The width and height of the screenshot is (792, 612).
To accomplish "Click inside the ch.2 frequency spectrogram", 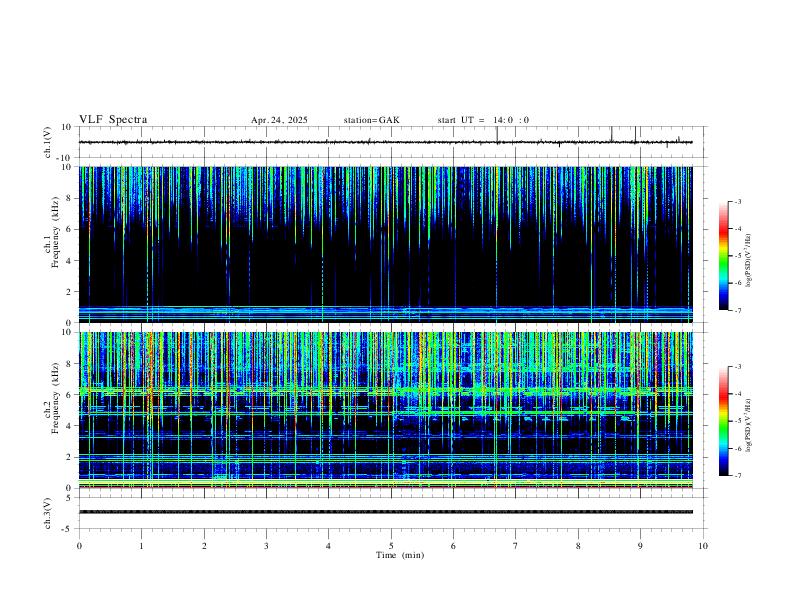I will pyautogui.click(x=385, y=410).
